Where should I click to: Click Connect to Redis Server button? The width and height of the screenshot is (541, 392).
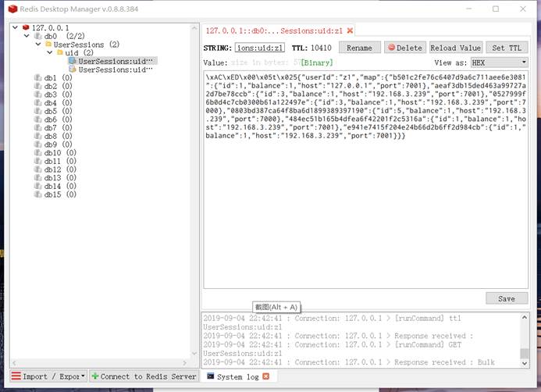[x=144, y=376]
